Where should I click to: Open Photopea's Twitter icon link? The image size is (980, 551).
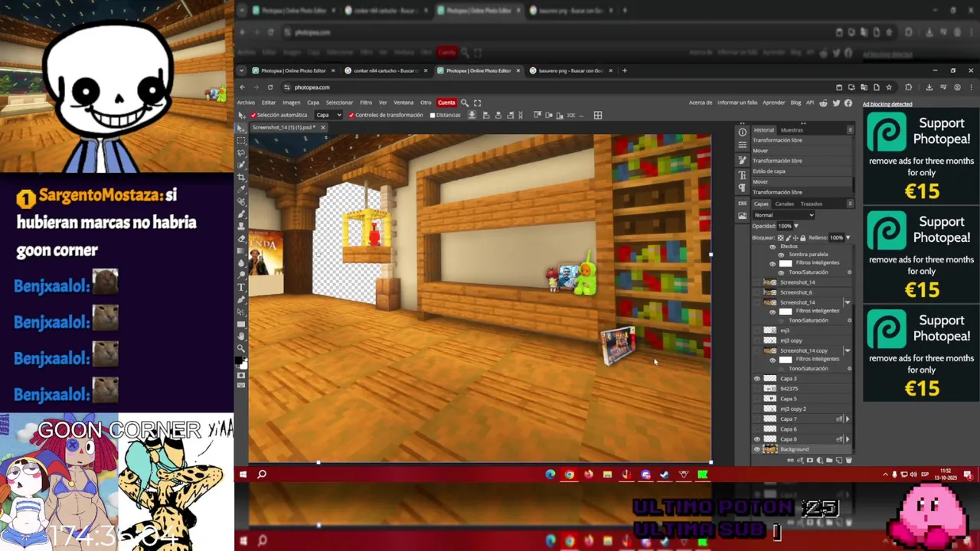[x=836, y=103]
